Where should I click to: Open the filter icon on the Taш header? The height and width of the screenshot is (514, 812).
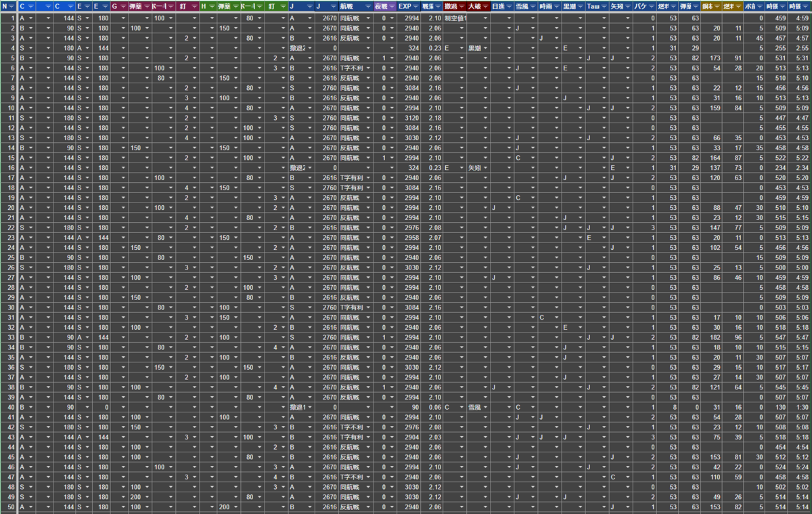pos(603,6)
